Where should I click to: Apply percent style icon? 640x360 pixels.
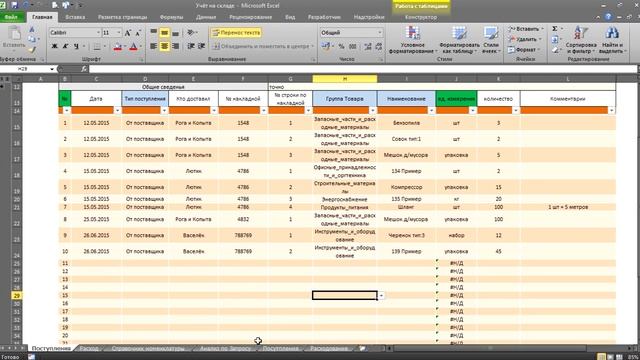pos(342,47)
